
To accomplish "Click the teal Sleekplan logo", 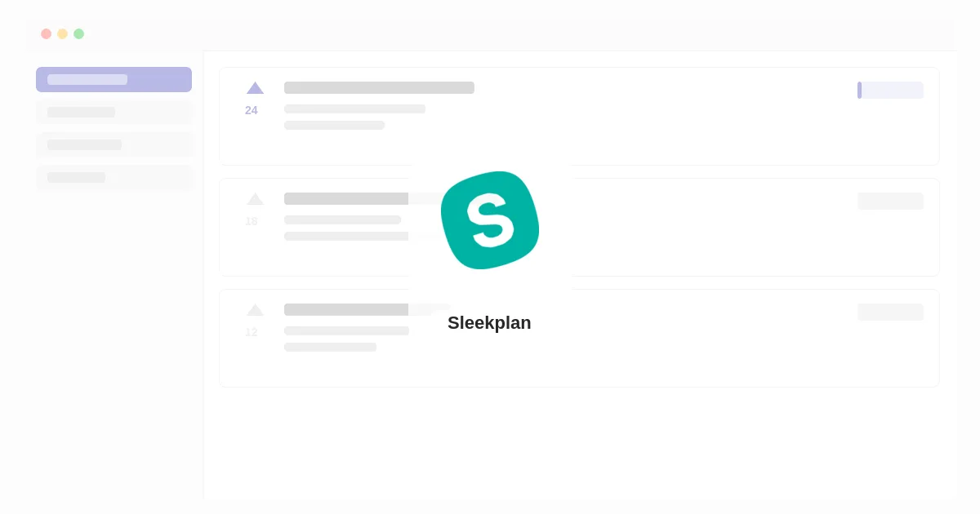I will pos(490,219).
